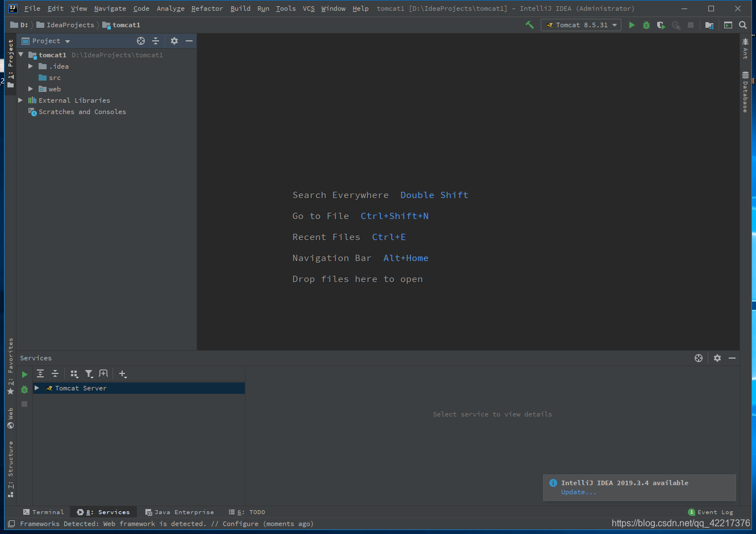The width and height of the screenshot is (756, 534).
Task: Open the Database side tool window
Action: (x=745, y=92)
